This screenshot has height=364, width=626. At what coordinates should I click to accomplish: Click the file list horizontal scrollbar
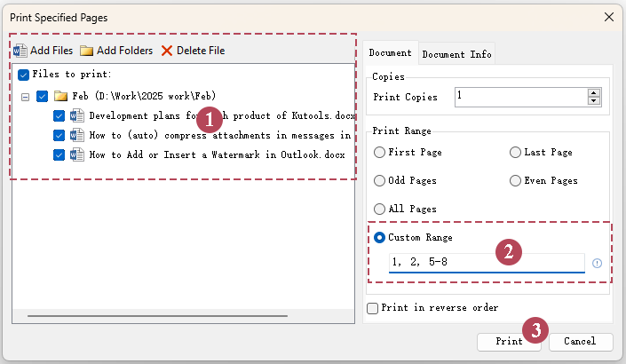[x=157, y=316]
